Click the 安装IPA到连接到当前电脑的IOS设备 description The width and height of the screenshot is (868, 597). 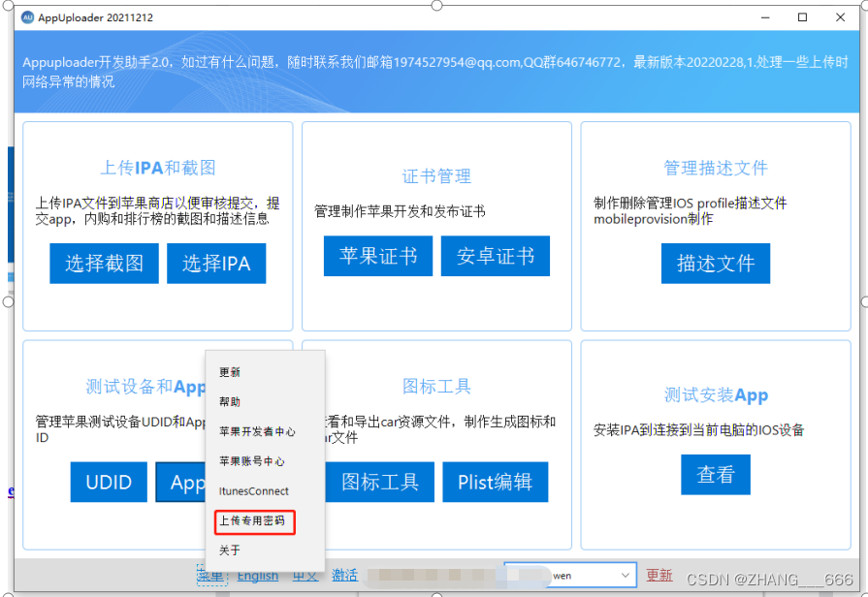click(698, 430)
